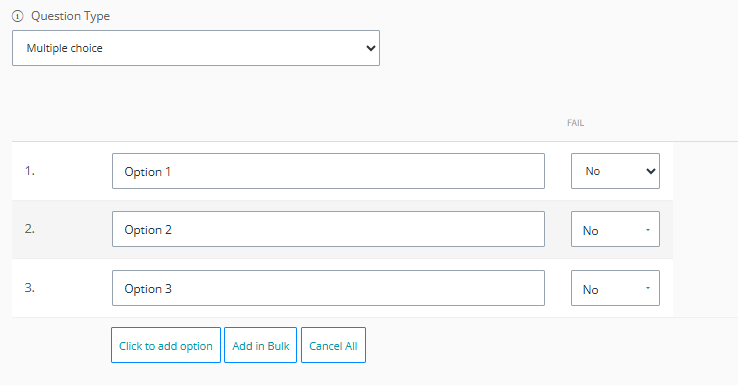
Task: Click the row number 1. label
Action: 30,171
